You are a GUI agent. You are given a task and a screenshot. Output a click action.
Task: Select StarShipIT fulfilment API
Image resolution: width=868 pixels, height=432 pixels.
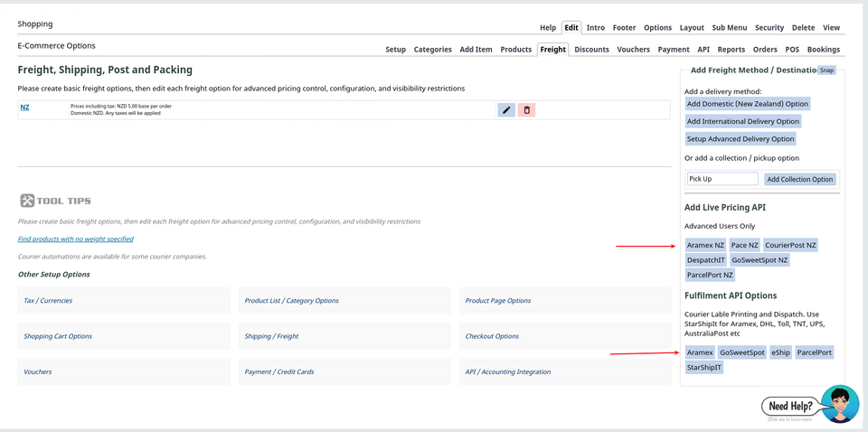point(704,368)
